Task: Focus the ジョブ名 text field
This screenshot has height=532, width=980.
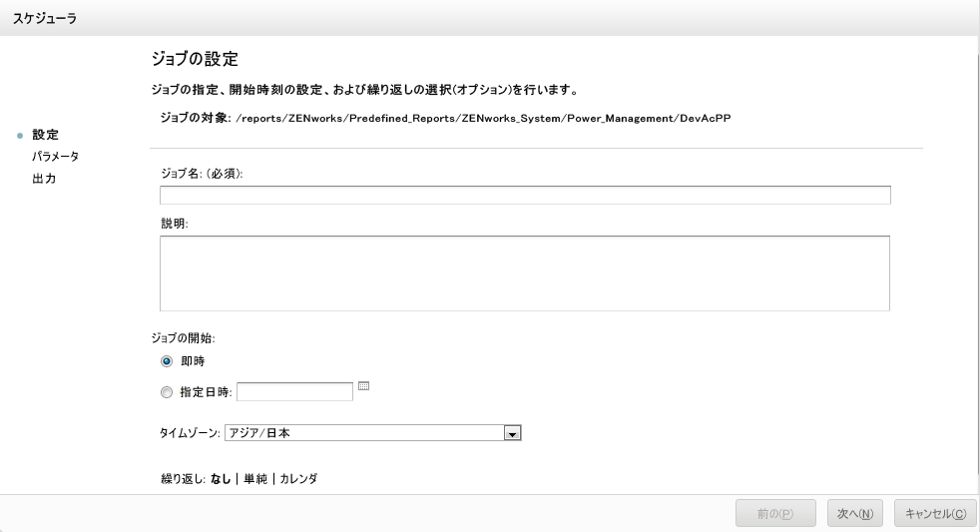Action: [525, 195]
